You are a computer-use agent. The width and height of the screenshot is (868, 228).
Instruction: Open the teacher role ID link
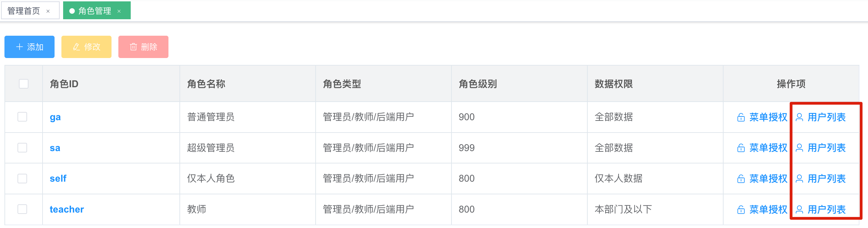point(67,209)
